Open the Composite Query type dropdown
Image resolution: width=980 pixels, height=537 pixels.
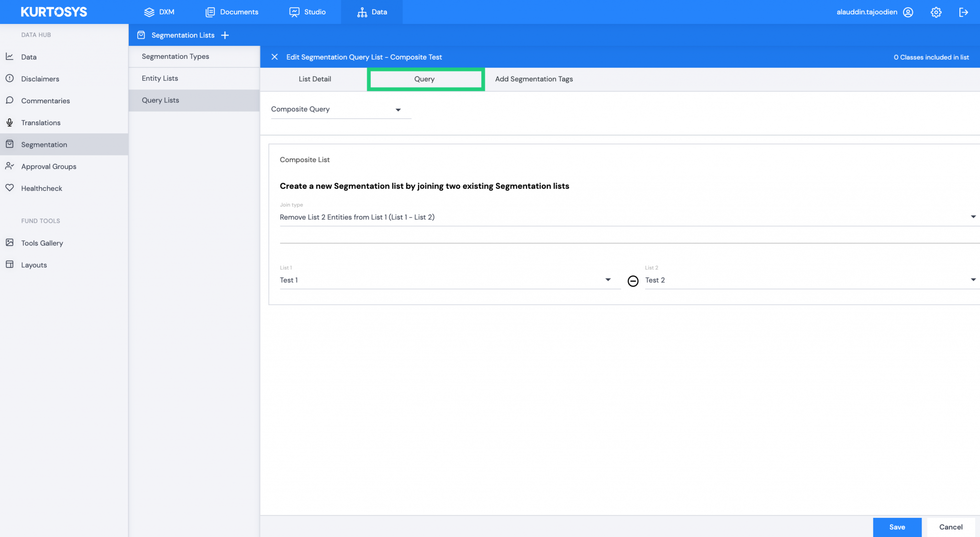click(x=398, y=110)
